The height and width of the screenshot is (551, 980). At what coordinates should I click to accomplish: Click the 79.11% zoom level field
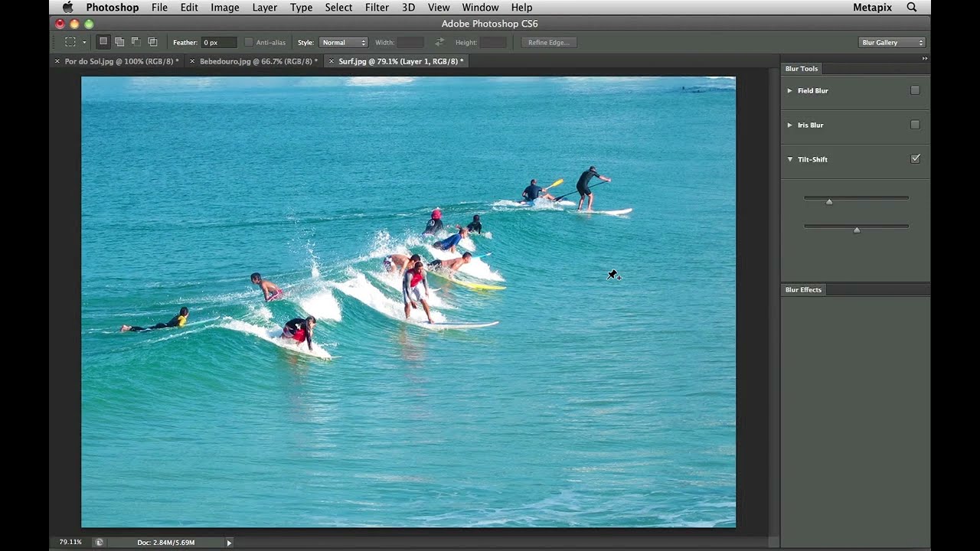tap(70, 543)
